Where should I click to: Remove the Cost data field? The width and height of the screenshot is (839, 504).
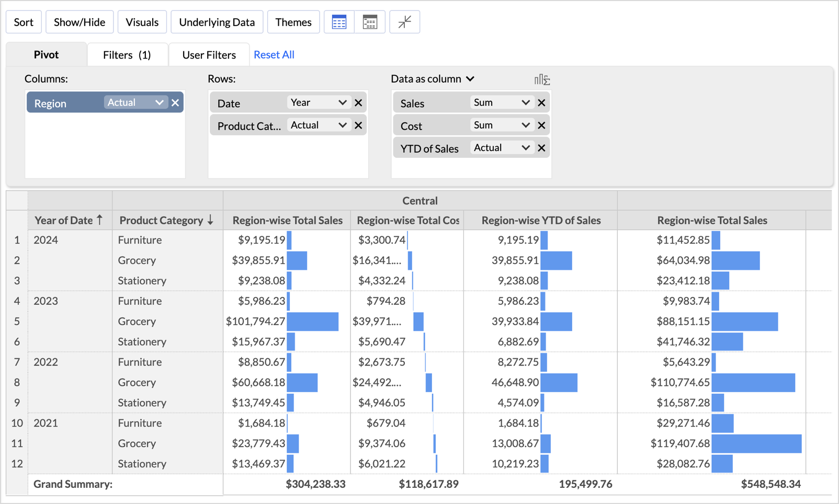click(x=541, y=125)
